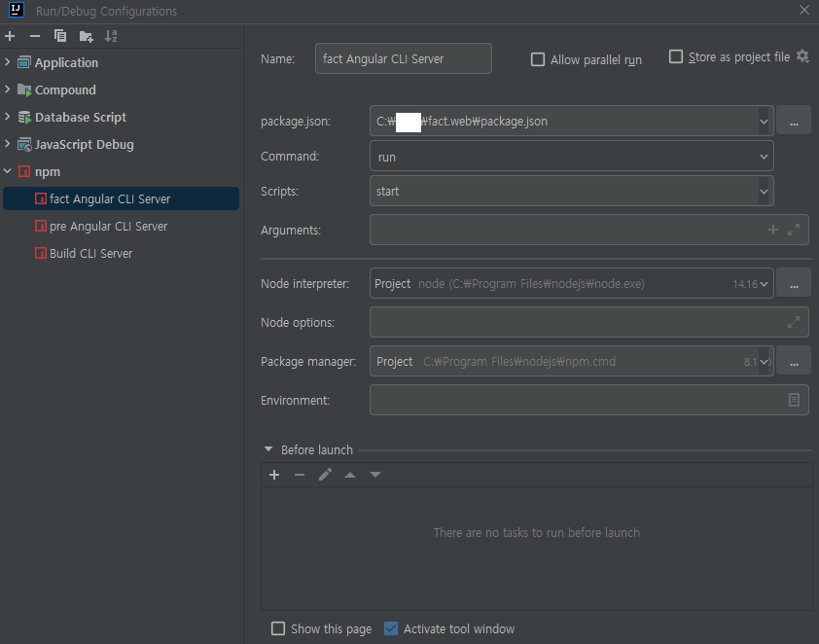Copy the selected configuration
This screenshot has height=644, width=819.
coord(60,36)
